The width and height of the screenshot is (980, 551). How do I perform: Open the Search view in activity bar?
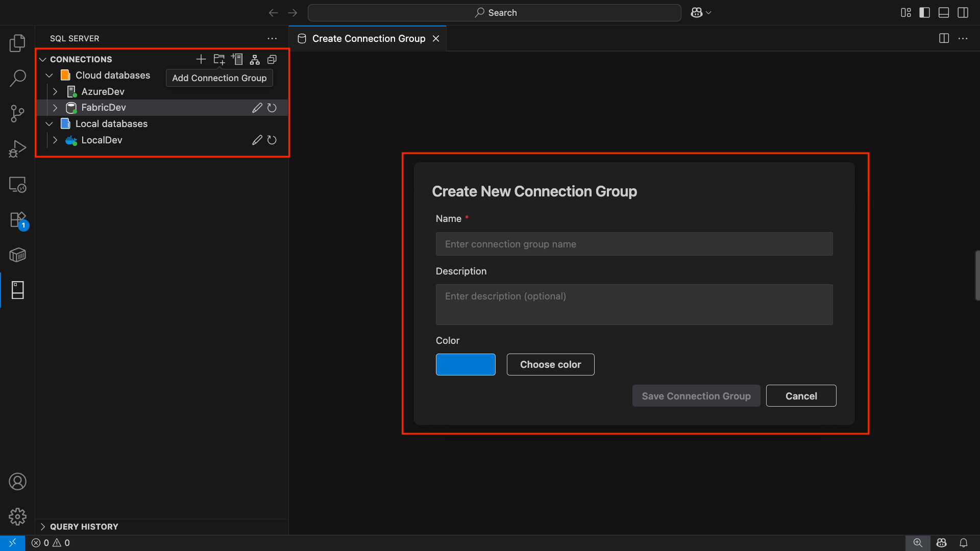pyautogui.click(x=17, y=79)
